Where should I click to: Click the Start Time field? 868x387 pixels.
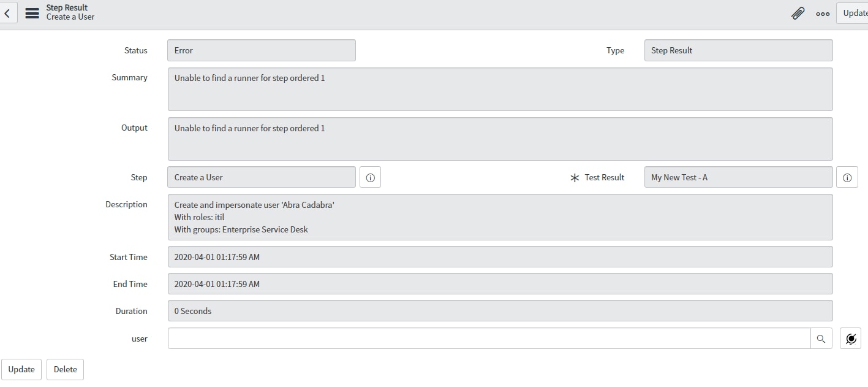coord(500,257)
